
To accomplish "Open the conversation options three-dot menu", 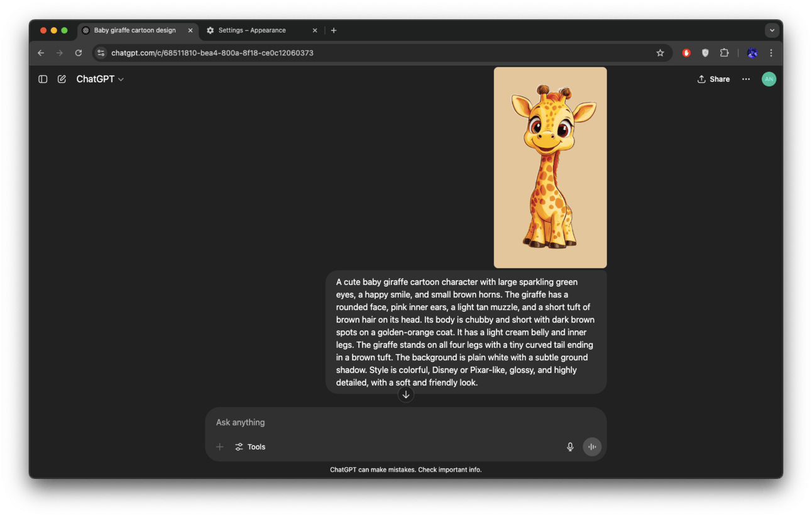I will click(x=746, y=79).
